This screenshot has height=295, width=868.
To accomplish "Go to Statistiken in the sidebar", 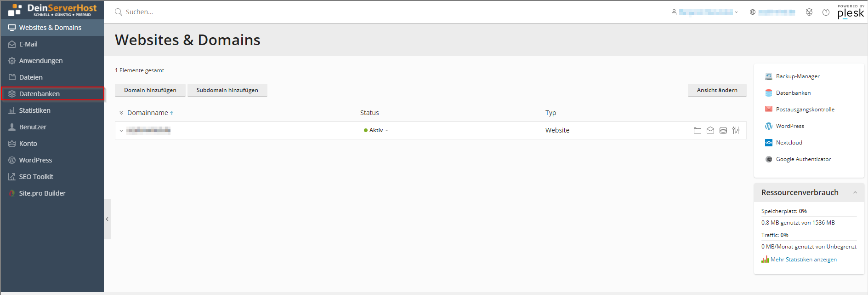I will (x=34, y=110).
